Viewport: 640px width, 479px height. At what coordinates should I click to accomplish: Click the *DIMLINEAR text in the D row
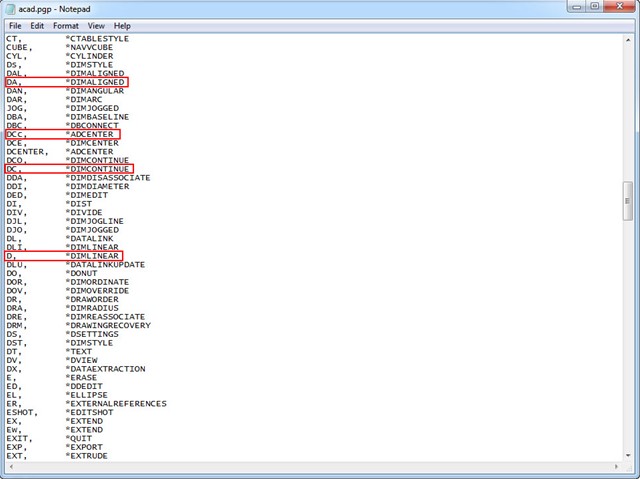pyautogui.click(x=92, y=256)
